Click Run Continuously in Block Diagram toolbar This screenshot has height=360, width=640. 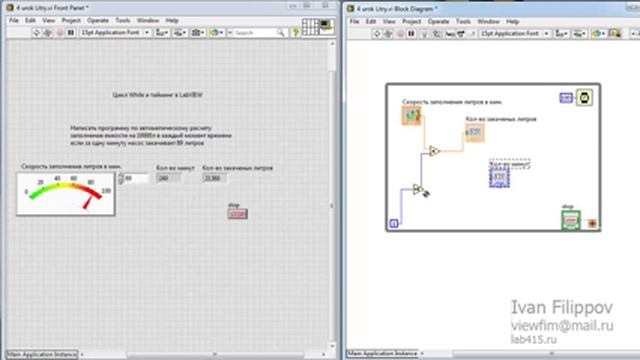[388, 34]
